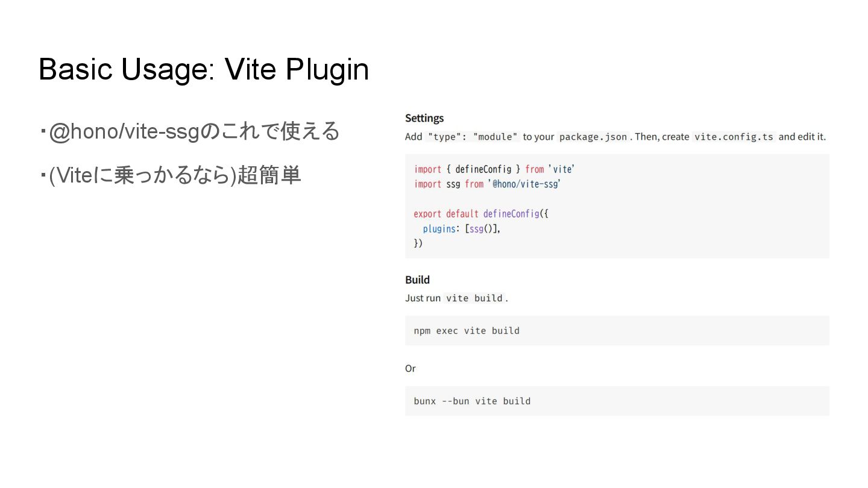Click the "plugins: [ssg()]," code line
Image resolution: width=868 pixels, height=488 pixels.
461,229
